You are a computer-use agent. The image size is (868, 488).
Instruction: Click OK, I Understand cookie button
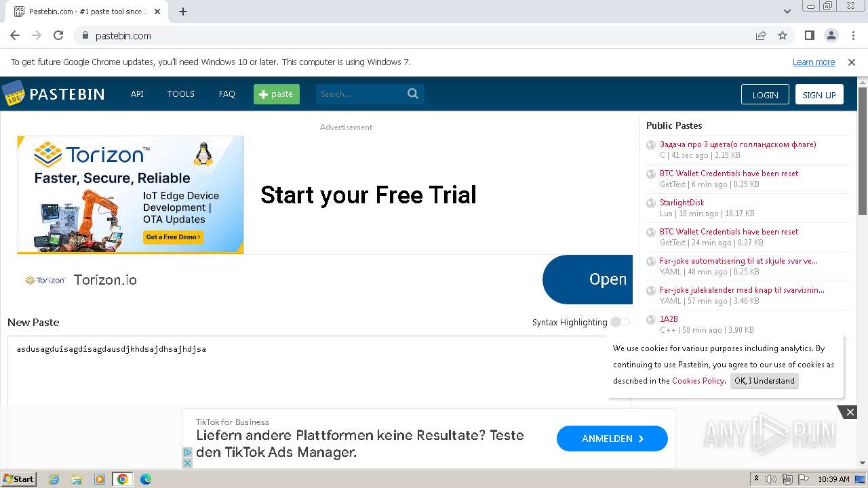tap(764, 381)
